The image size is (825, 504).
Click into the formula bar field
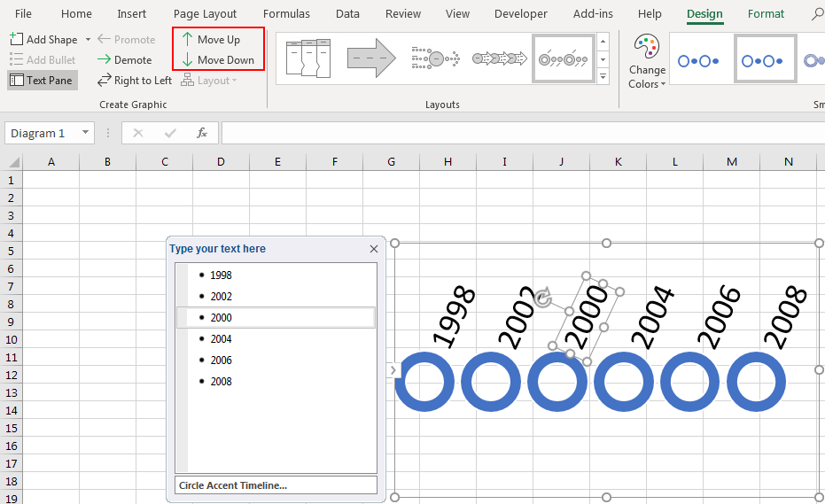pos(523,133)
